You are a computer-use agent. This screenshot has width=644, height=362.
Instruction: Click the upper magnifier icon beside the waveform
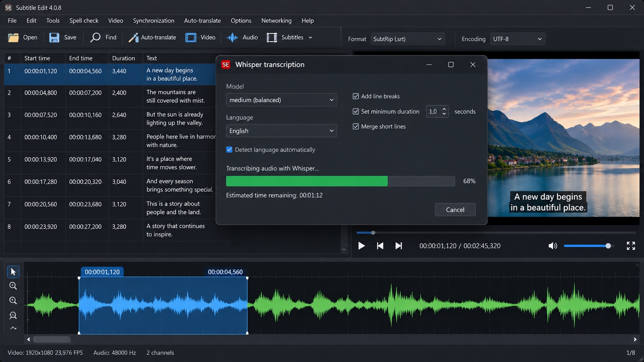tap(13, 286)
